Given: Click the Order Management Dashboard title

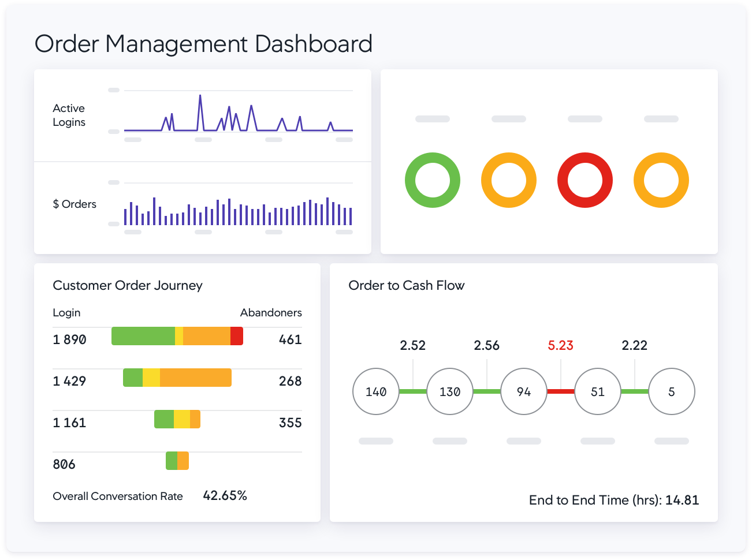Looking at the screenshot, I should pyautogui.click(x=203, y=44).
